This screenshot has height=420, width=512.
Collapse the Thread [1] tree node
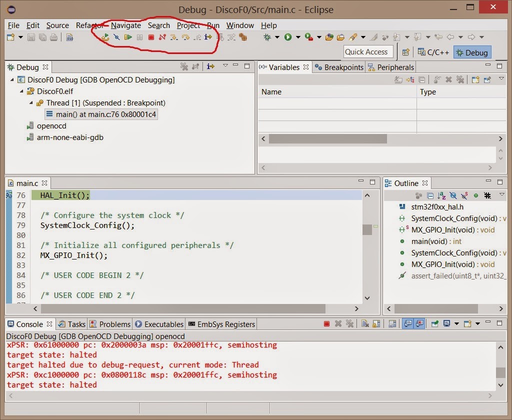pyautogui.click(x=31, y=103)
